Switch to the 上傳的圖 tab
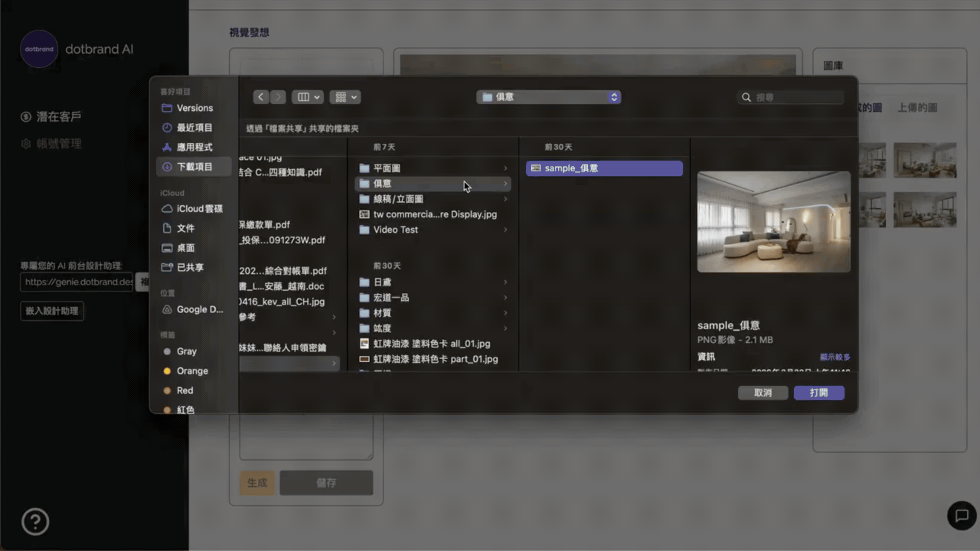 pyautogui.click(x=917, y=108)
